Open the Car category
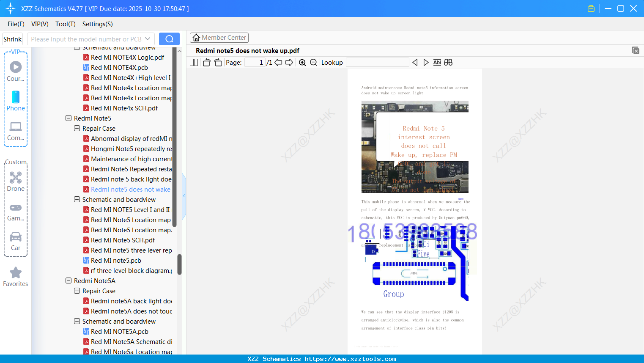Screen dimensions: 644x363 click(x=16, y=241)
